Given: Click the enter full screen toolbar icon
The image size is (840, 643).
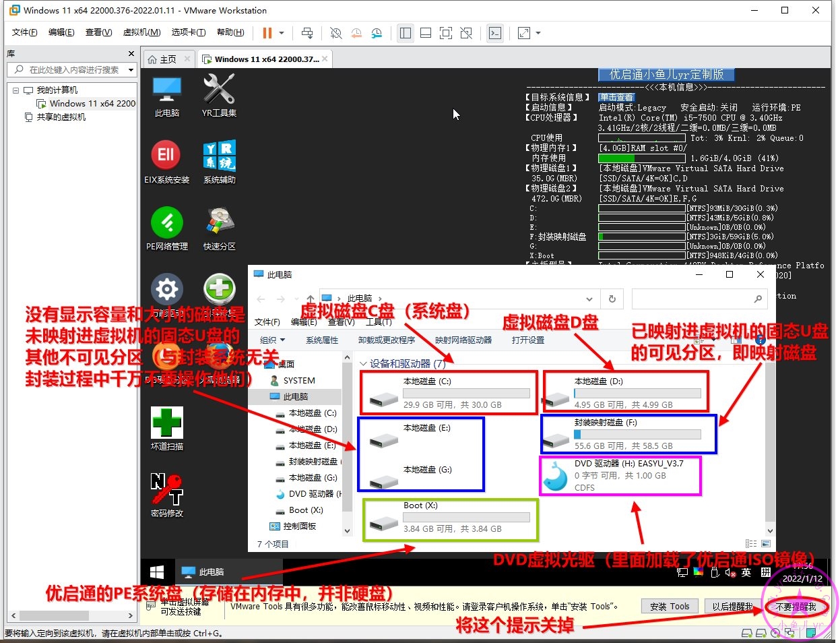Looking at the screenshot, I should tap(446, 32).
